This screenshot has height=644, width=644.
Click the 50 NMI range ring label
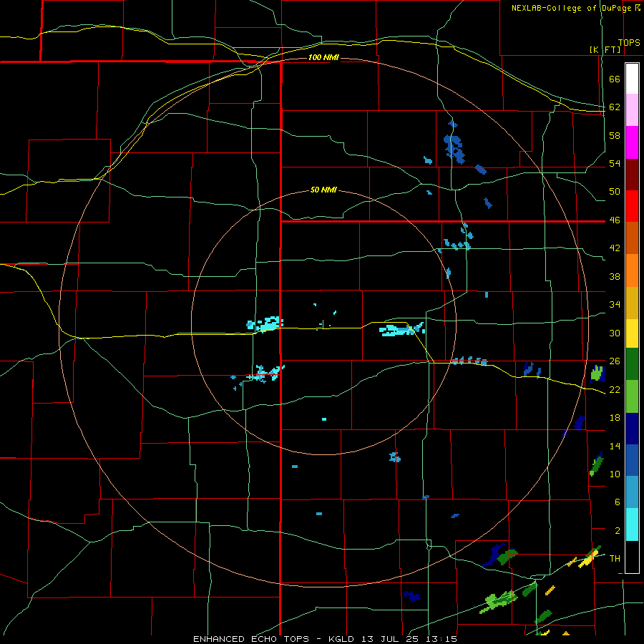[323, 190]
